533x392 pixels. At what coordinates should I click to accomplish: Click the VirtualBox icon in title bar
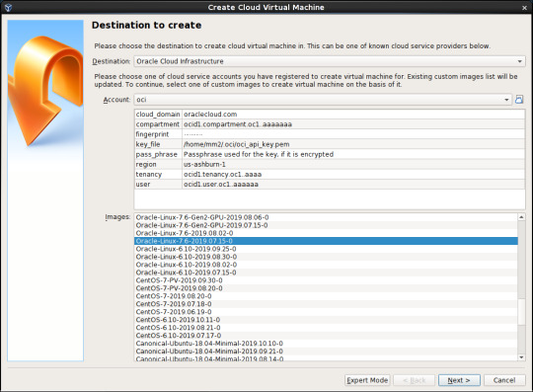(x=8, y=8)
